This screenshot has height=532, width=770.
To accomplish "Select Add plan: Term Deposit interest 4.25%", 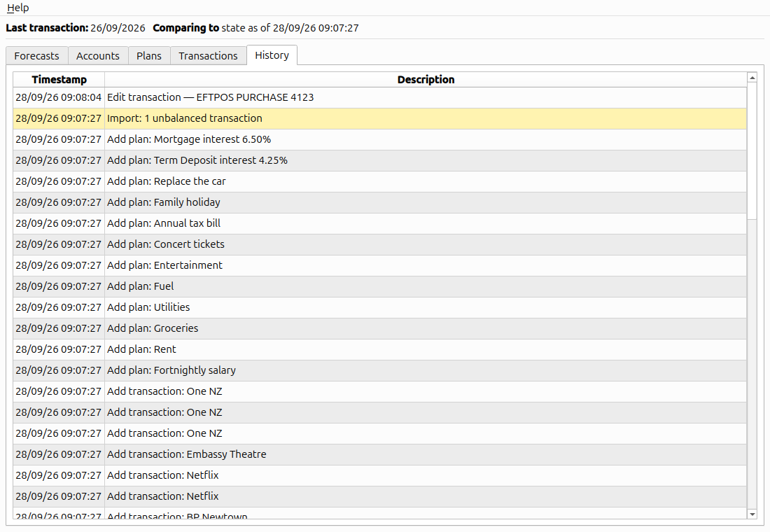I will pyautogui.click(x=379, y=160).
